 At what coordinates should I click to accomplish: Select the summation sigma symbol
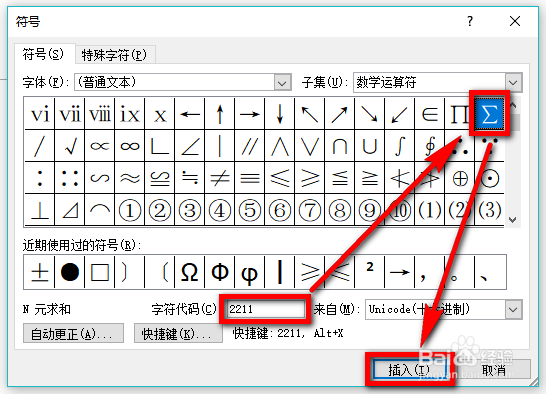(489, 114)
